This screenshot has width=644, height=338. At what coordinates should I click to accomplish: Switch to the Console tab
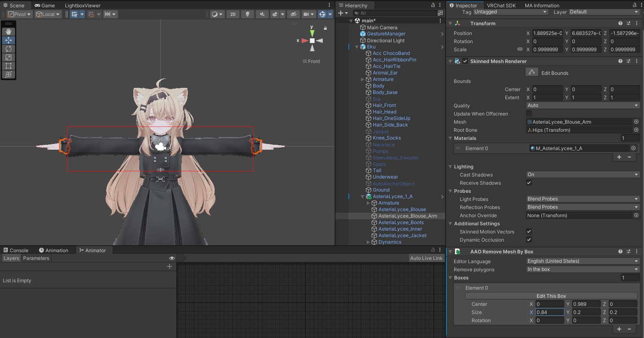pyautogui.click(x=16, y=250)
